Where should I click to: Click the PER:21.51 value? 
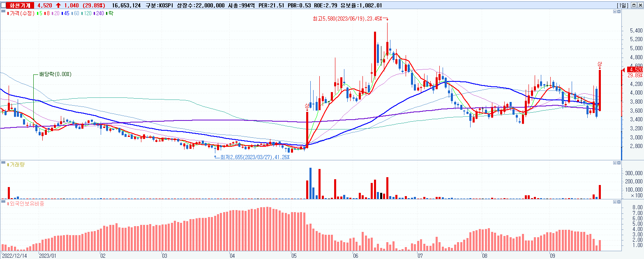271,5
